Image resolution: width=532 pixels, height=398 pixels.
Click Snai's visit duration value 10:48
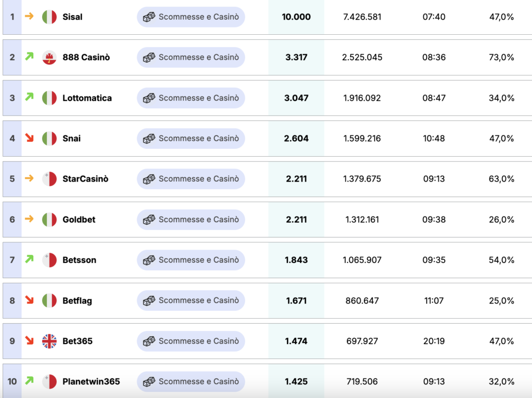434,138
